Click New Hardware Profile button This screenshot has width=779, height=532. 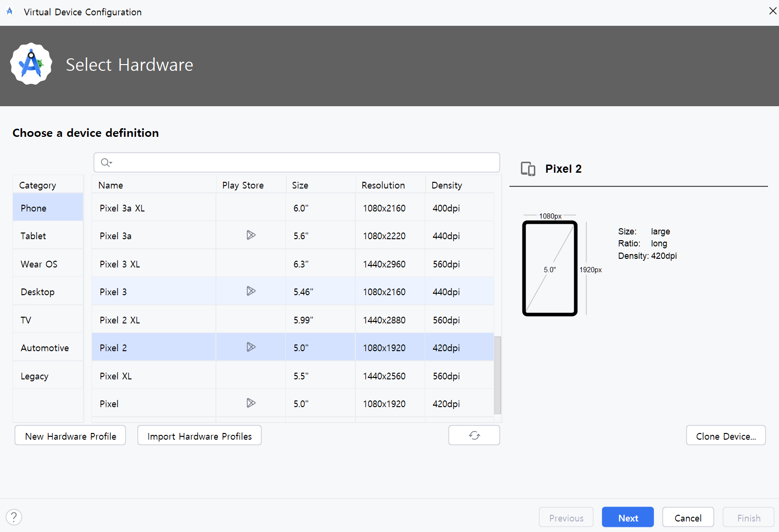point(70,435)
